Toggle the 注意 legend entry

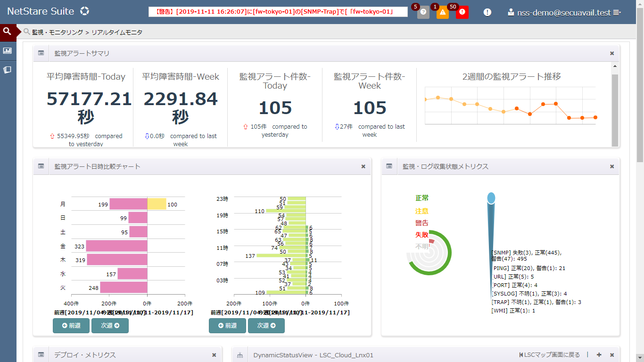(x=422, y=211)
